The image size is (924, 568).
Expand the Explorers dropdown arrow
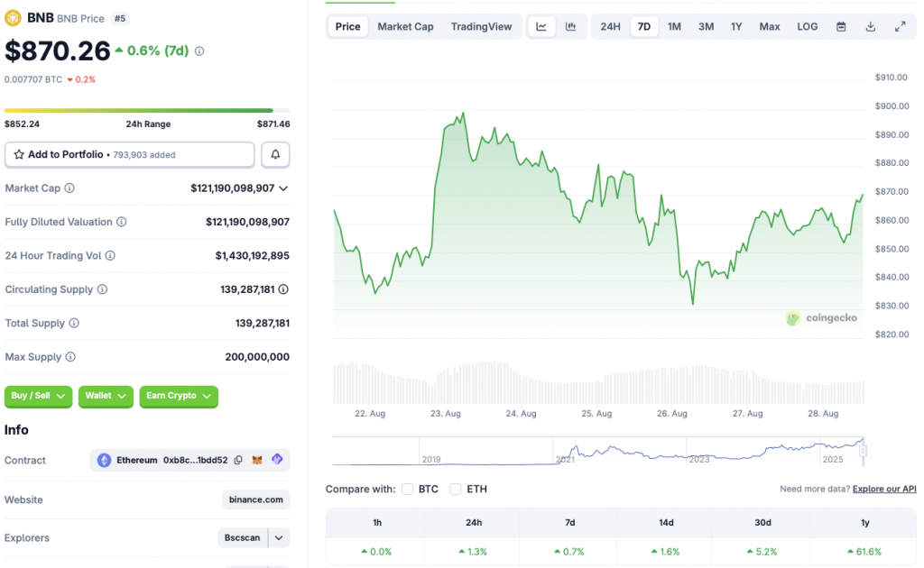[280, 538]
